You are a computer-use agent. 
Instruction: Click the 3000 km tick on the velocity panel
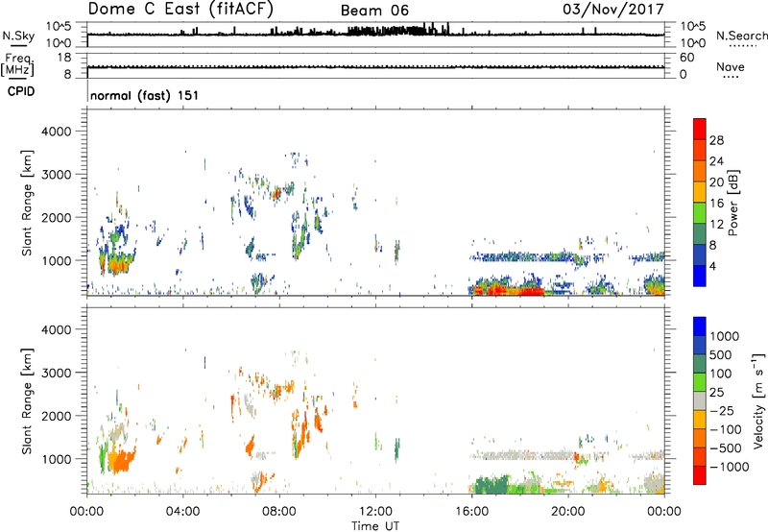(x=56, y=373)
